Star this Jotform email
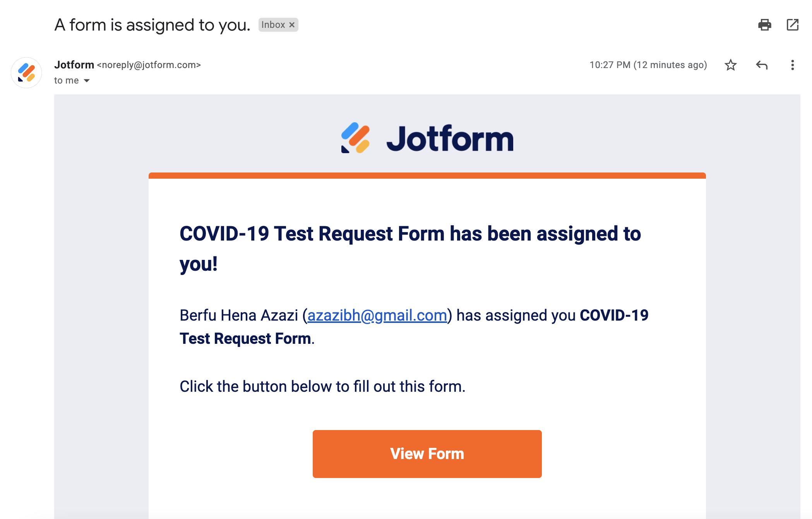Image resolution: width=812 pixels, height=519 pixels. click(730, 65)
